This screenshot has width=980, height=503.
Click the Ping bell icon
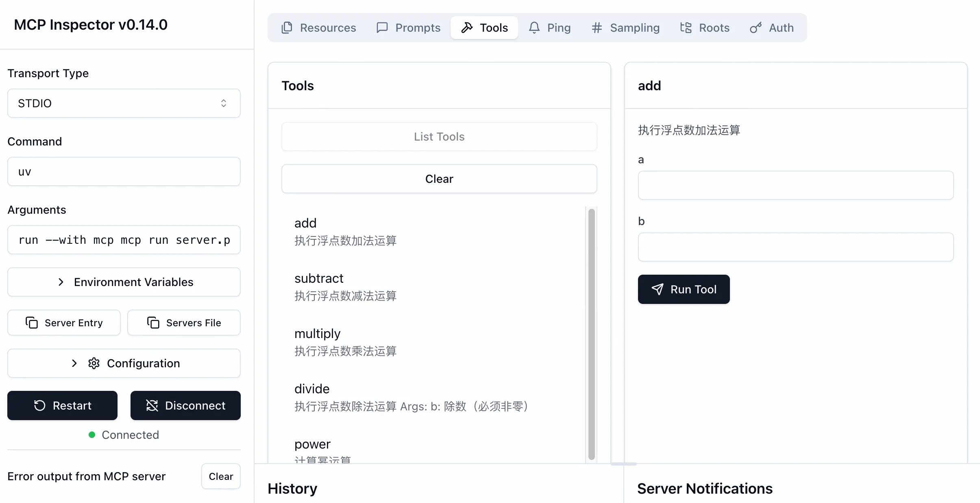tap(534, 28)
